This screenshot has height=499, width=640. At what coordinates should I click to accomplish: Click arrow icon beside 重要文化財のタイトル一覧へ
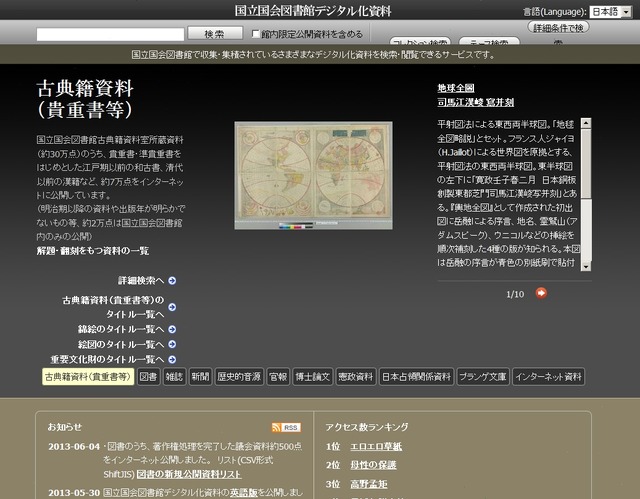pos(172,359)
